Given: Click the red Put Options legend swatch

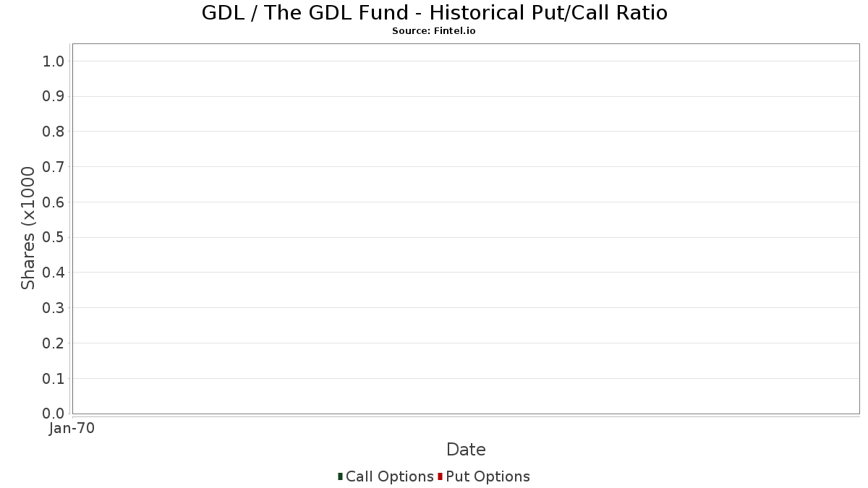Looking at the screenshot, I should point(440,476).
